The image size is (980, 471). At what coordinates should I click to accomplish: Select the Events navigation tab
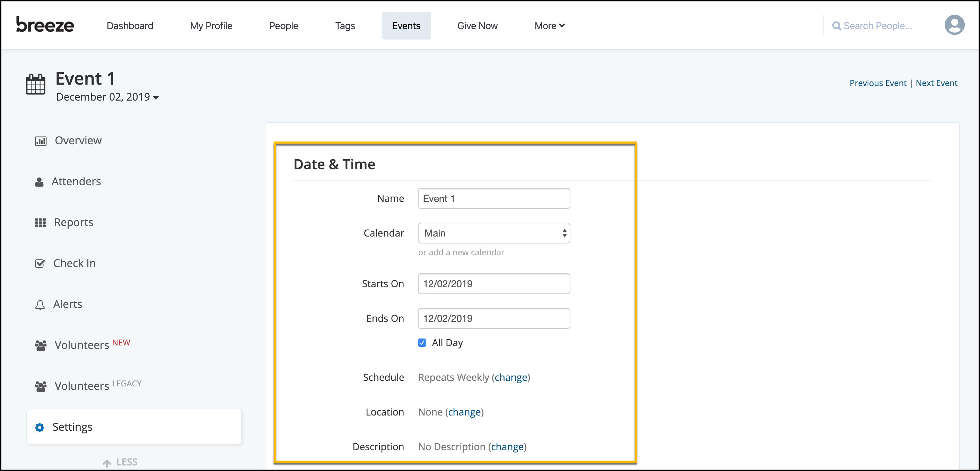pyautogui.click(x=406, y=26)
